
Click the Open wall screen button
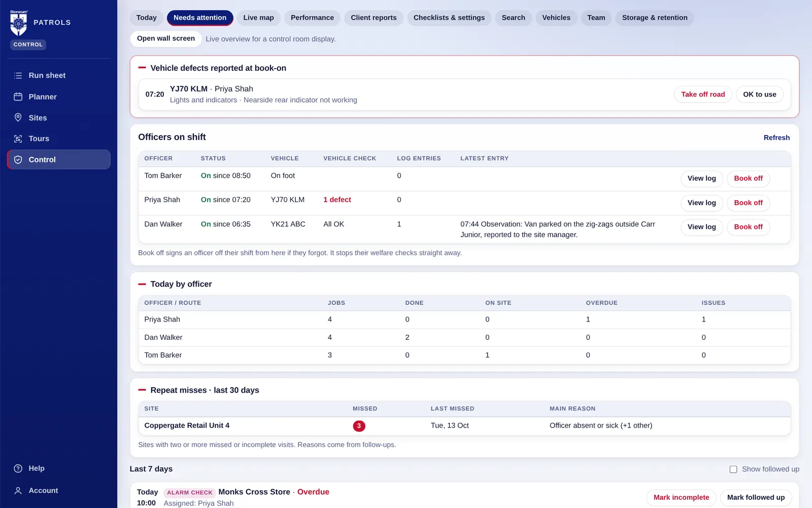(166, 39)
